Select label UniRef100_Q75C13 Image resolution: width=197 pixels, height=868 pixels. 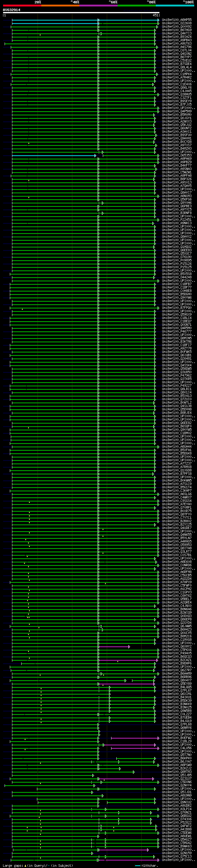pyautogui.click(x=177, y=856)
